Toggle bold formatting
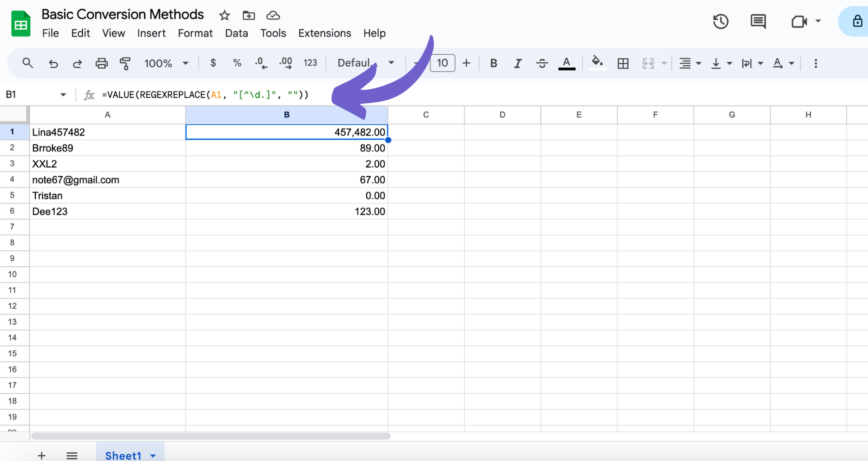The width and height of the screenshot is (868, 461). coord(493,63)
